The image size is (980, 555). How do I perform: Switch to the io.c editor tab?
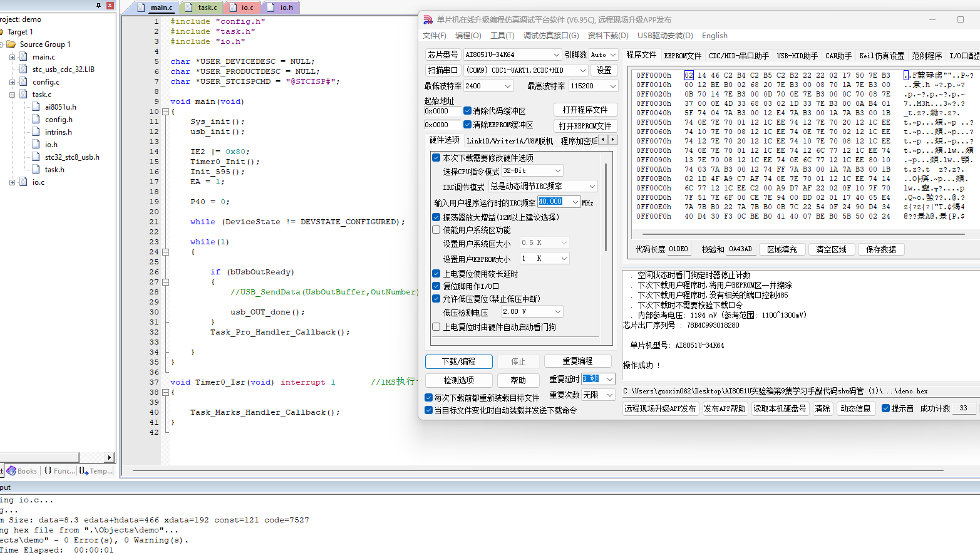click(243, 8)
